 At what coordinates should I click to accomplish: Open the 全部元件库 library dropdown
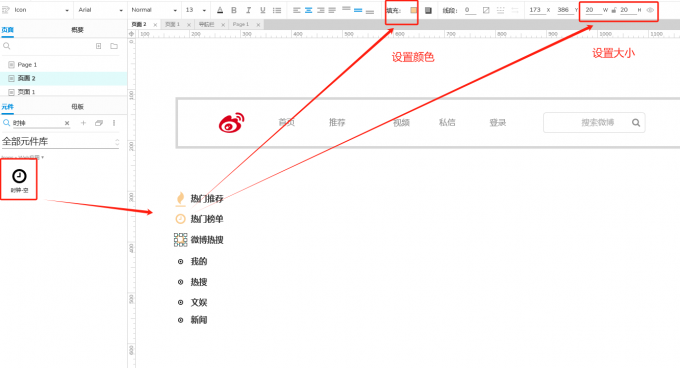coord(60,142)
